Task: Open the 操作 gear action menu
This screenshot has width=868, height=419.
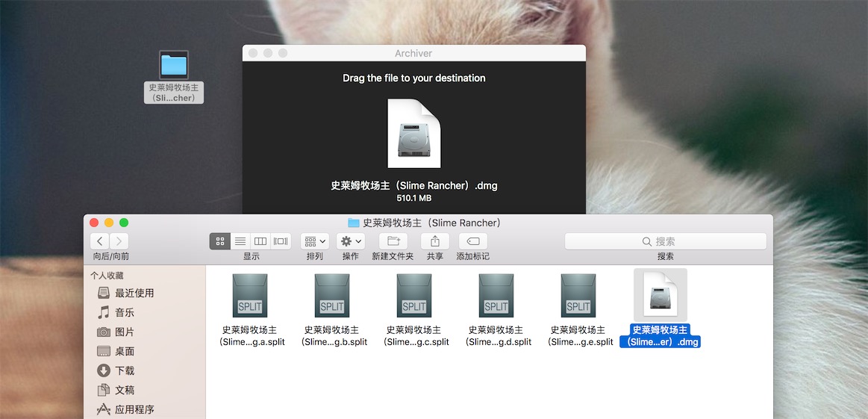Action: coord(351,241)
